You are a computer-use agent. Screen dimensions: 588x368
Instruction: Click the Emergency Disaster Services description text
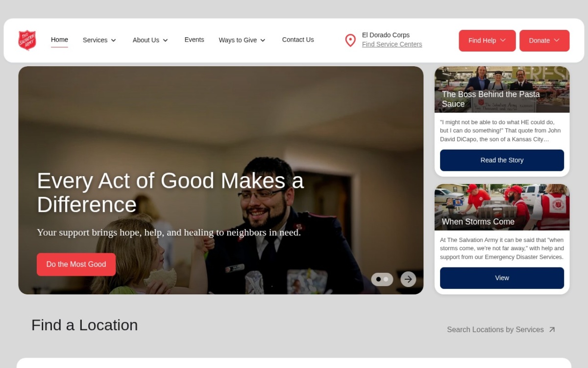[502, 248]
